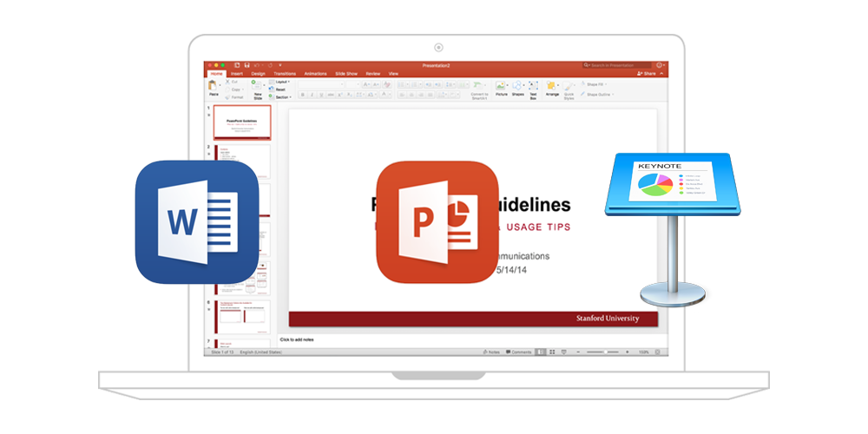
Task: Click the zoom in plus button
Action: pos(628,352)
